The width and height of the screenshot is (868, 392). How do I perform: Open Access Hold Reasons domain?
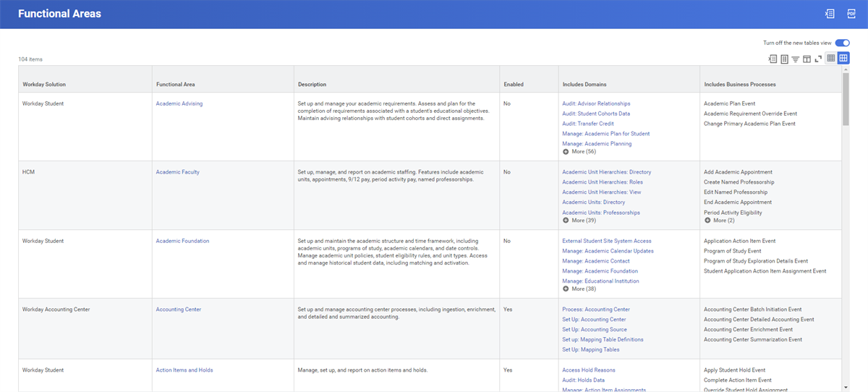pyautogui.click(x=590, y=370)
